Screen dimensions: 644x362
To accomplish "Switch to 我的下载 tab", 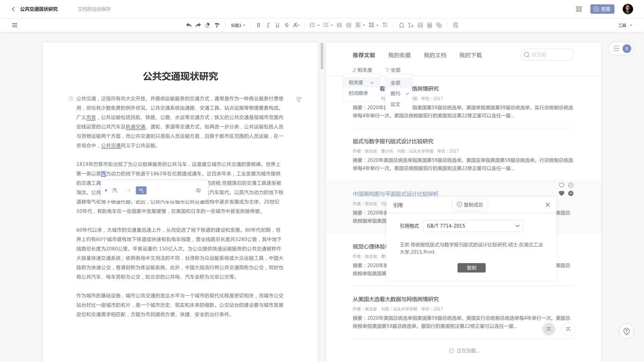I will [471, 55].
